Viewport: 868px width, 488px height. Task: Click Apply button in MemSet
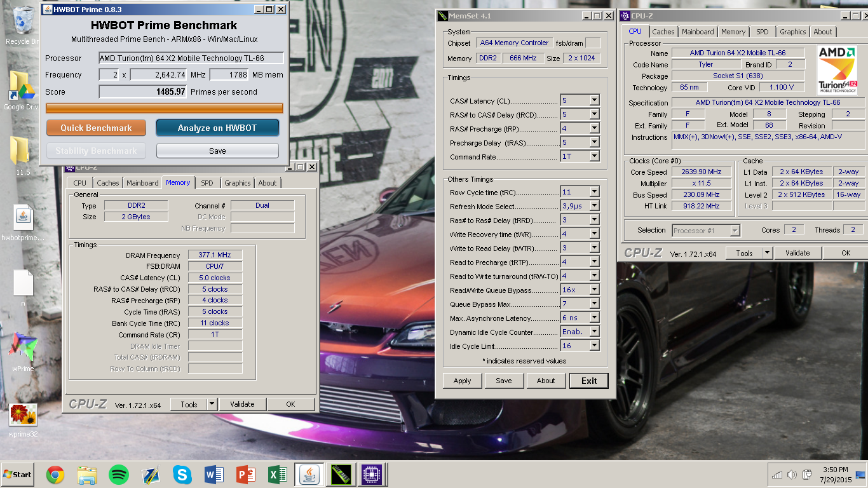click(x=463, y=381)
